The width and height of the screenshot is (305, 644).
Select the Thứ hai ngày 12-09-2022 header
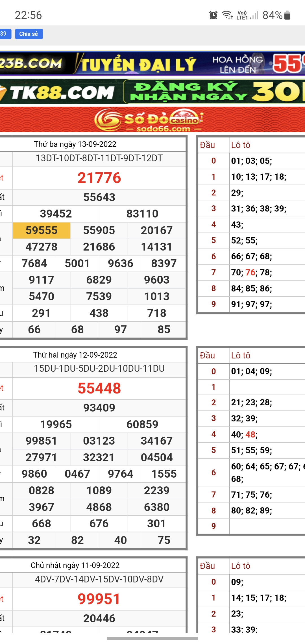75,355
